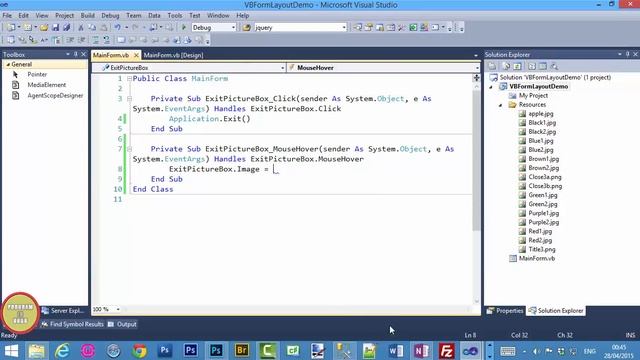The height and width of the screenshot is (360, 640).
Task: Click the Cut scissors icon
Action: 81,27
